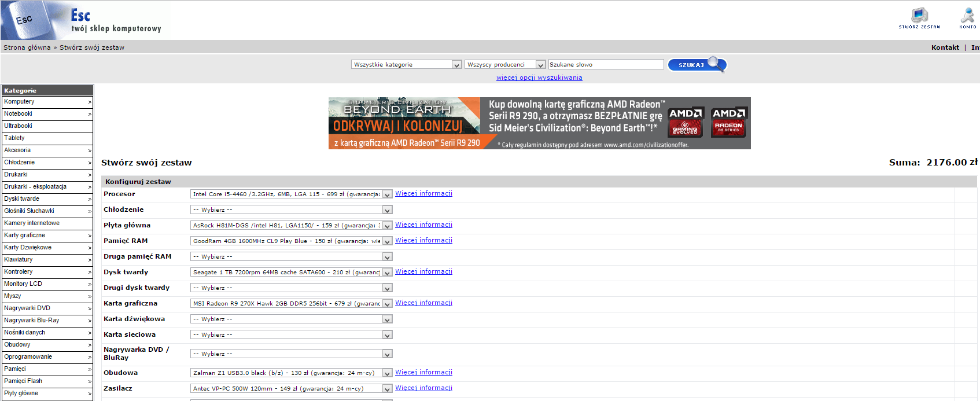Image resolution: width=980 pixels, height=401 pixels.
Task: Open Płyta główna selection dropdown
Action: (292, 225)
